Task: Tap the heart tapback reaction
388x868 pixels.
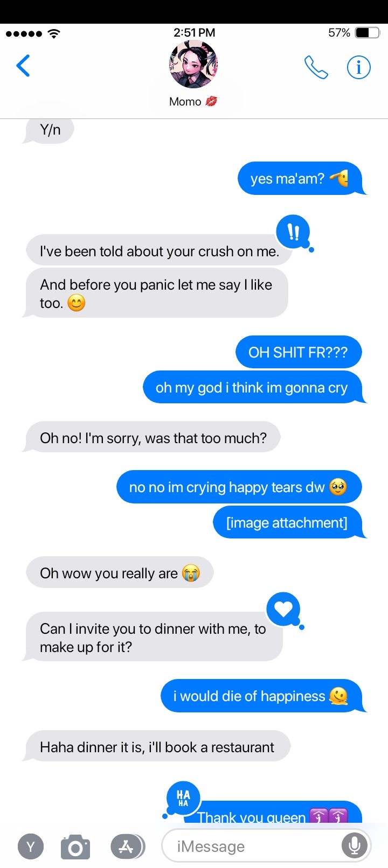Action: click(283, 609)
